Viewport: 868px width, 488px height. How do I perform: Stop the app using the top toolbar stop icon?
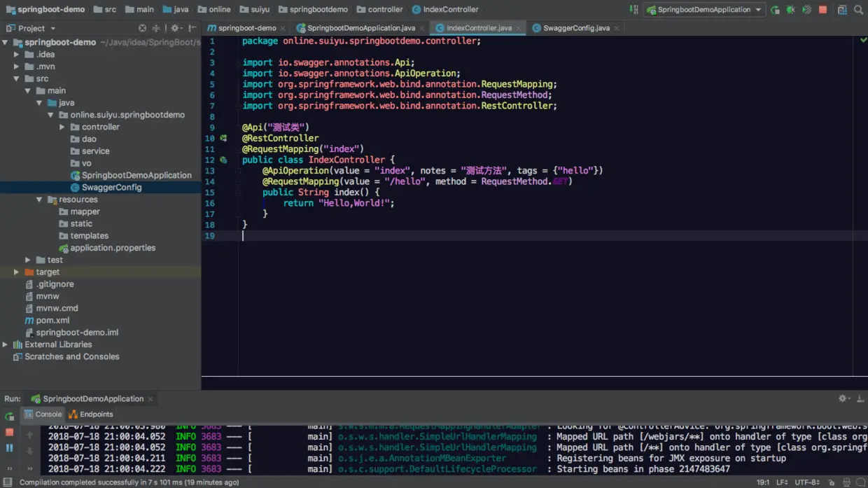pyautogui.click(x=822, y=10)
